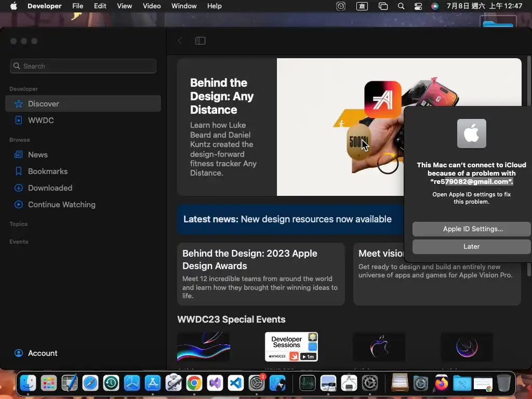Open Control Center in menu bar
Viewport: 532px width, 399px height.
pos(418,6)
